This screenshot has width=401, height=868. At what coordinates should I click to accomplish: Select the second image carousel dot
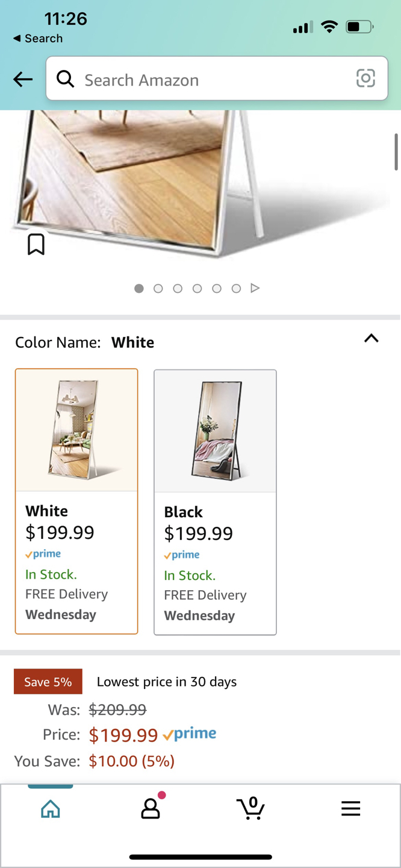(158, 289)
